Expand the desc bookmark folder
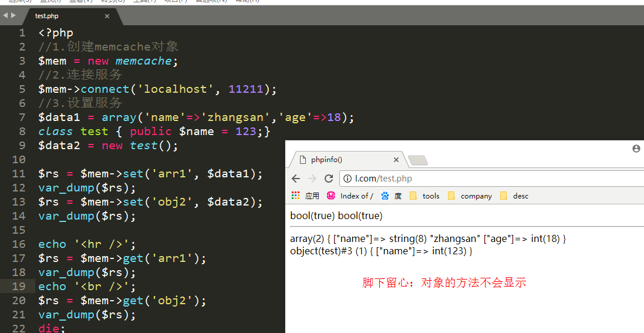Screen dimensions: 644x333 514,196
